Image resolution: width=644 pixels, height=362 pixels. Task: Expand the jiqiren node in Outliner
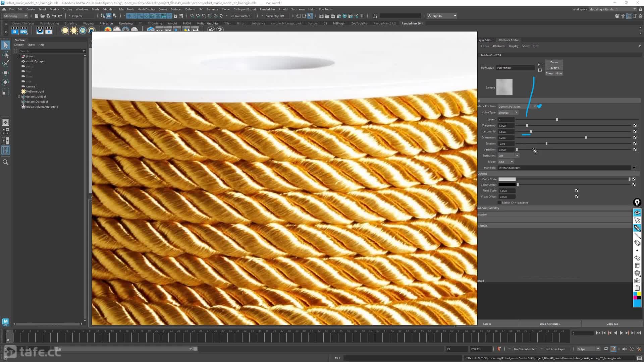pyautogui.click(x=19, y=56)
